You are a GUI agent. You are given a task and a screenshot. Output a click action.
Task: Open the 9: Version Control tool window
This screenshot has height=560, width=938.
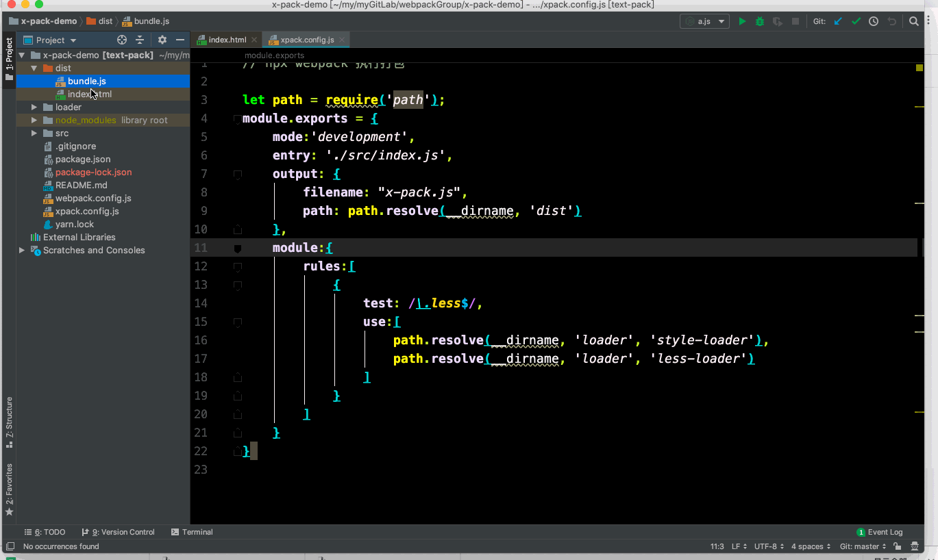[x=118, y=532]
